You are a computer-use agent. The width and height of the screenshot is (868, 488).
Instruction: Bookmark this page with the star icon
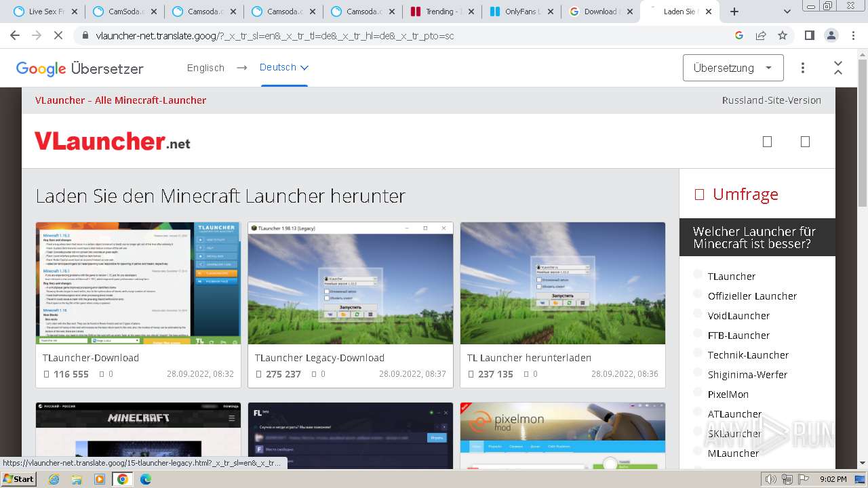tap(783, 36)
